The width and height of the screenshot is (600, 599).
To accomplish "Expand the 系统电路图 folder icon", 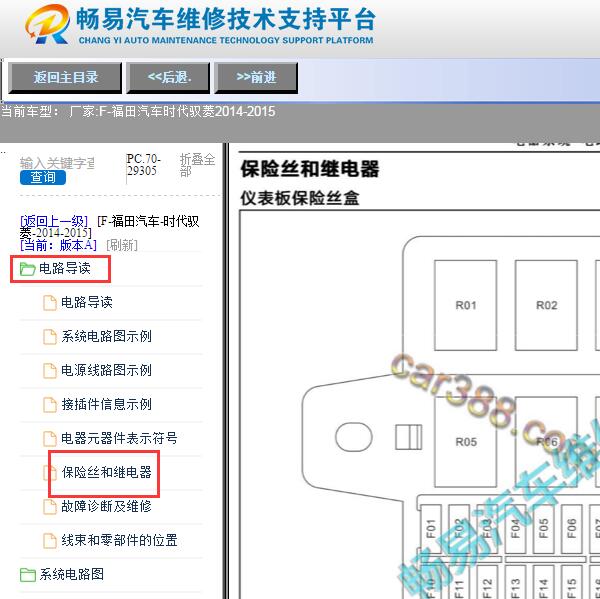I will point(27,575).
